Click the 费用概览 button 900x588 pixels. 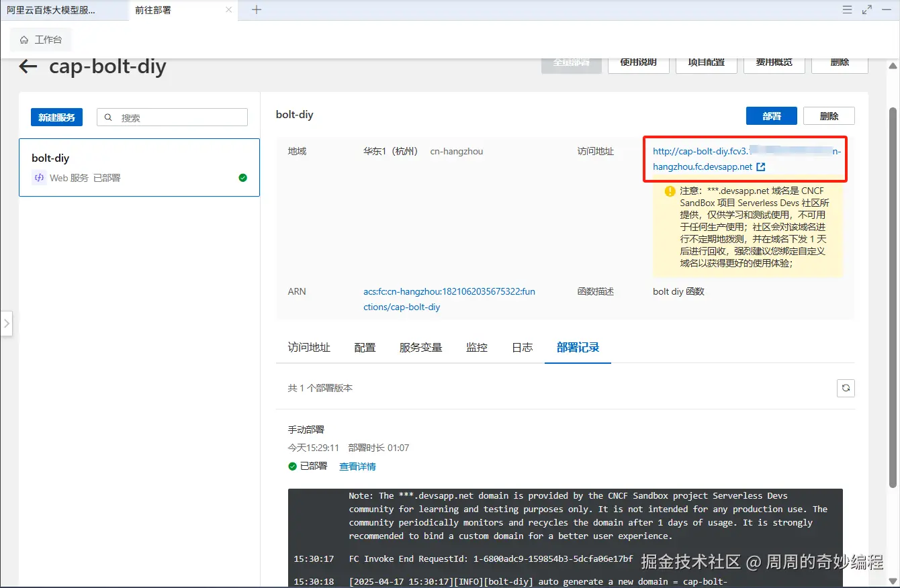(x=774, y=64)
